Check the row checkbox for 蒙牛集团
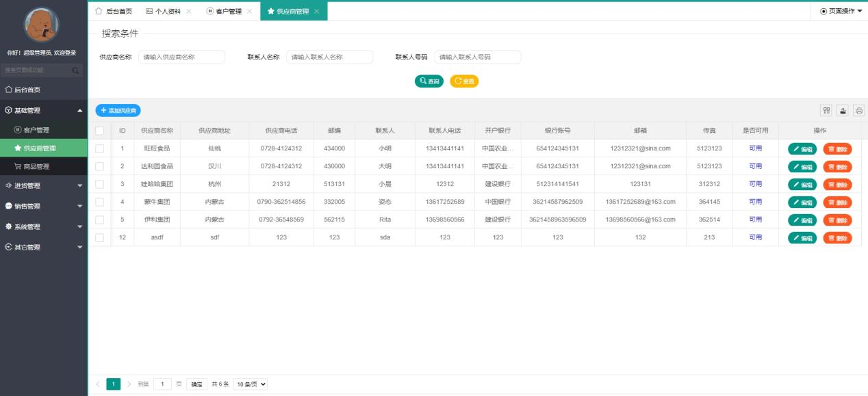Screen dimensions: 868x396 pos(100,202)
